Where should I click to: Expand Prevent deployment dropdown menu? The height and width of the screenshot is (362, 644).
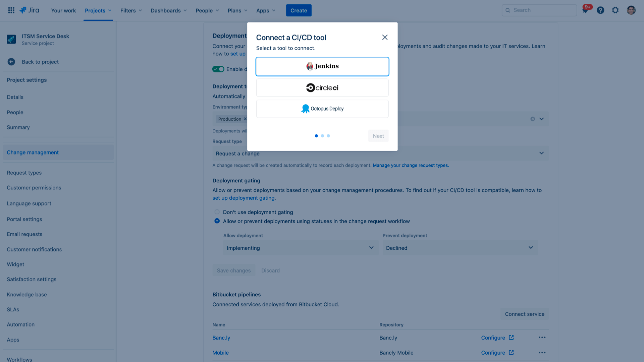tap(530, 247)
